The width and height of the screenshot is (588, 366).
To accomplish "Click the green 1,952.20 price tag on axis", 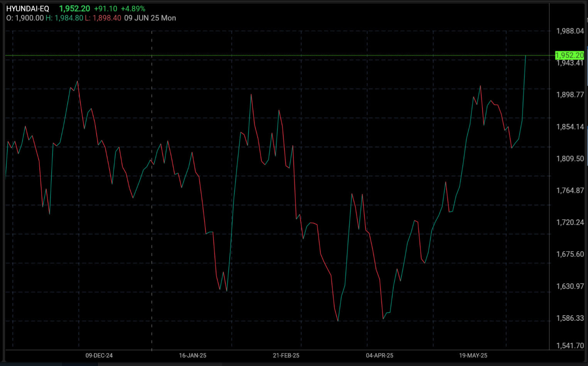I will [569, 55].
